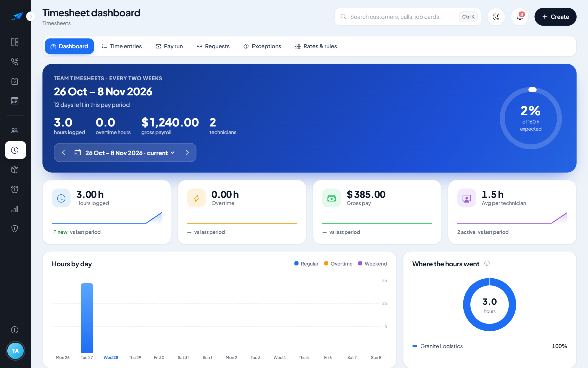Screen dimensions: 588x368
Task: Toggle Weekend series in chart legend
Action: (372, 264)
